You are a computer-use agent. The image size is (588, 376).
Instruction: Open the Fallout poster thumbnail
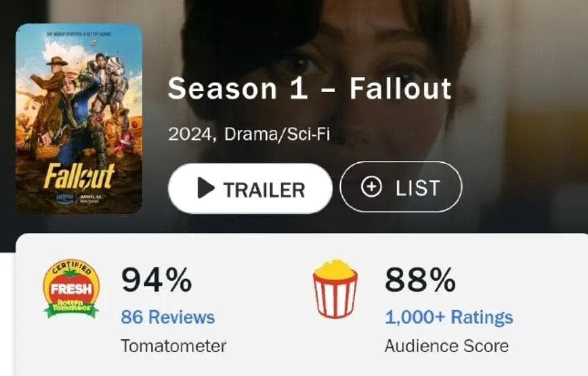click(x=79, y=119)
